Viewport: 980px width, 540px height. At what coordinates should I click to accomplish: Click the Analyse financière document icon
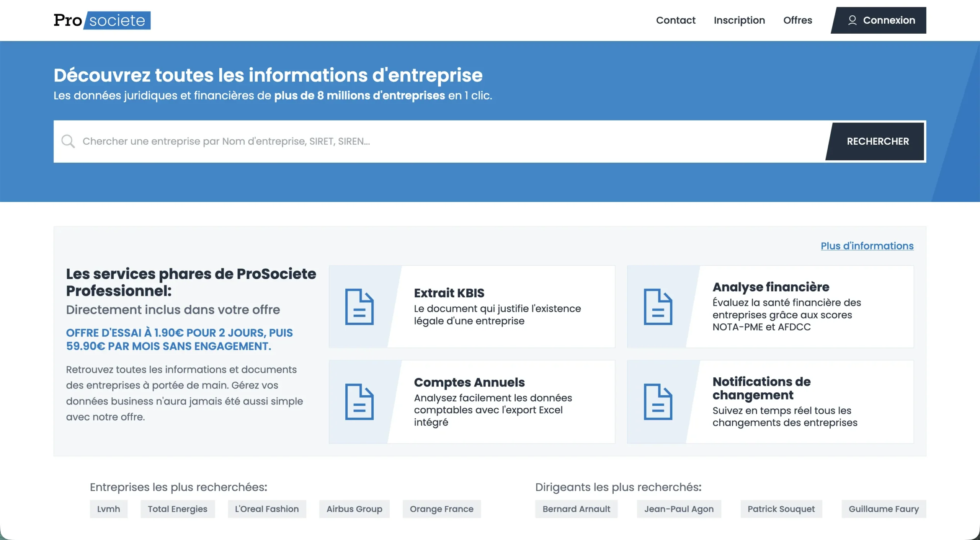(x=658, y=307)
